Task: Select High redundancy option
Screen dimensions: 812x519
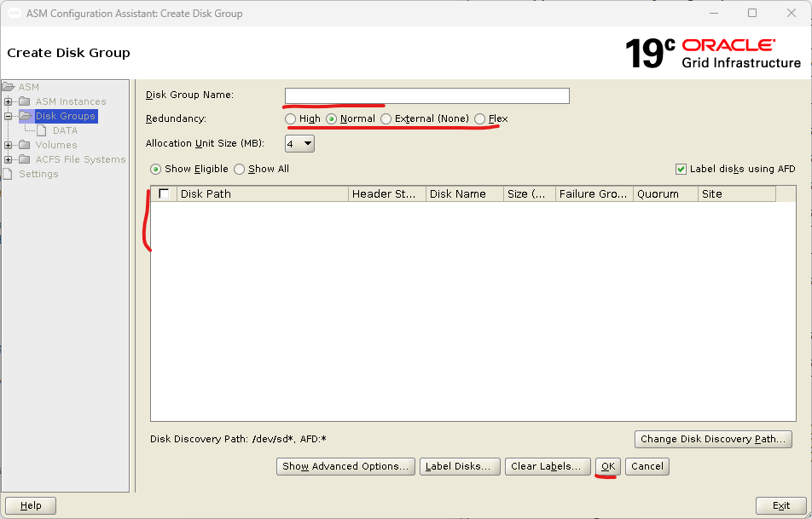Action: pyautogui.click(x=291, y=118)
